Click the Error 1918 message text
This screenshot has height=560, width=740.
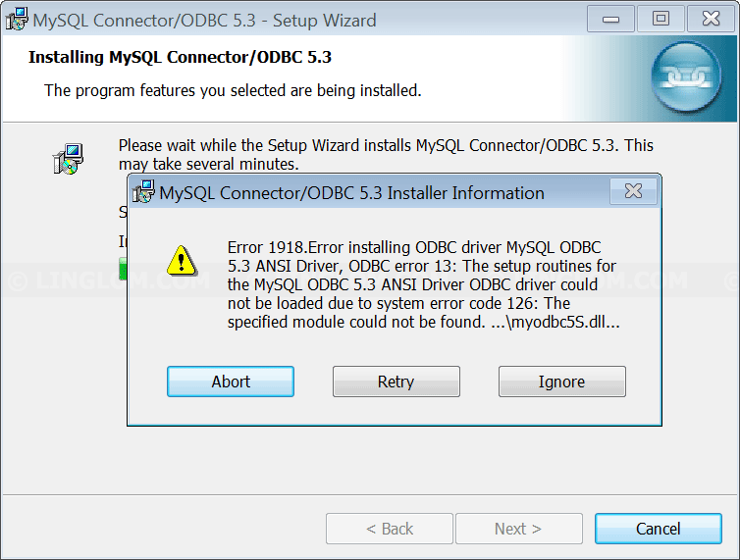423,284
